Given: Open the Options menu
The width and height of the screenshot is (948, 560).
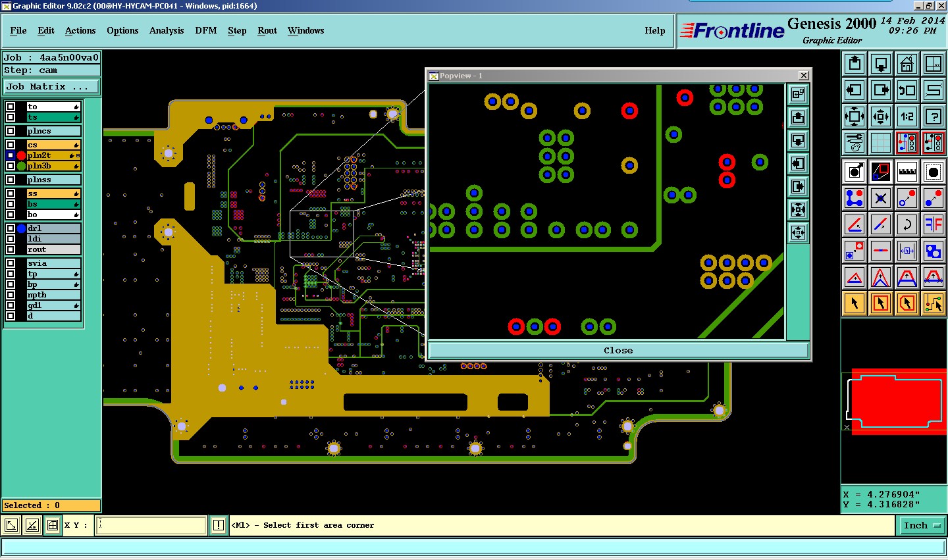Looking at the screenshot, I should pyautogui.click(x=122, y=30).
